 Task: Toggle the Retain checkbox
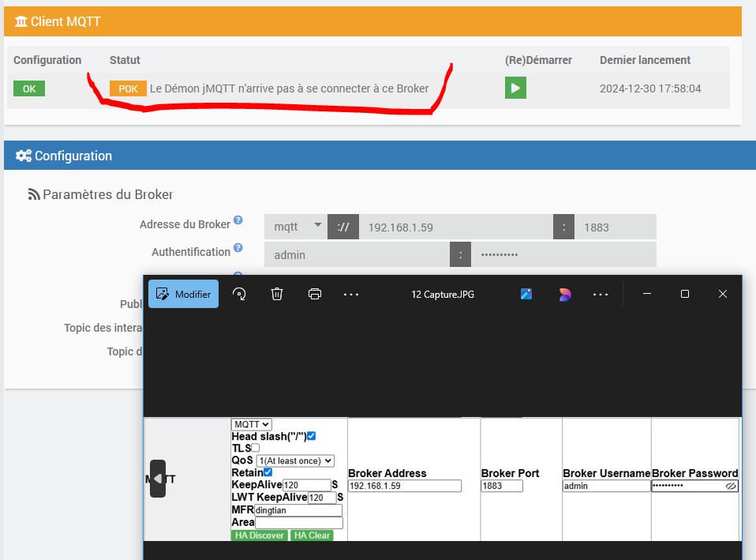(268, 472)
